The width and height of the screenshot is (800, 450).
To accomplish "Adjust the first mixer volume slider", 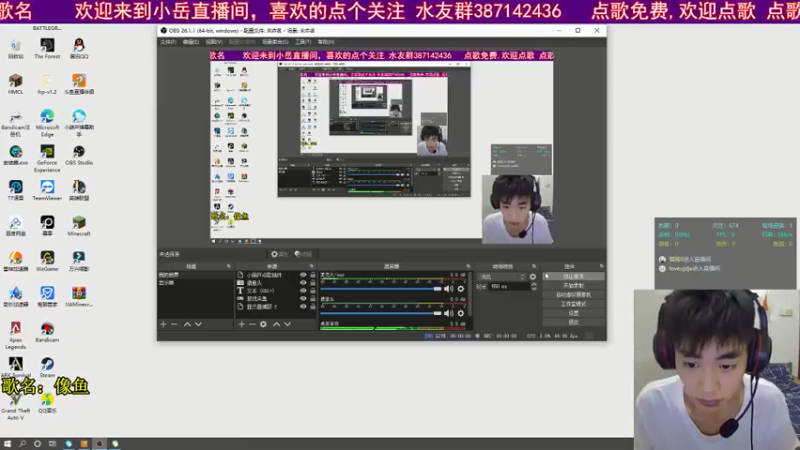I will coord(381,289).
